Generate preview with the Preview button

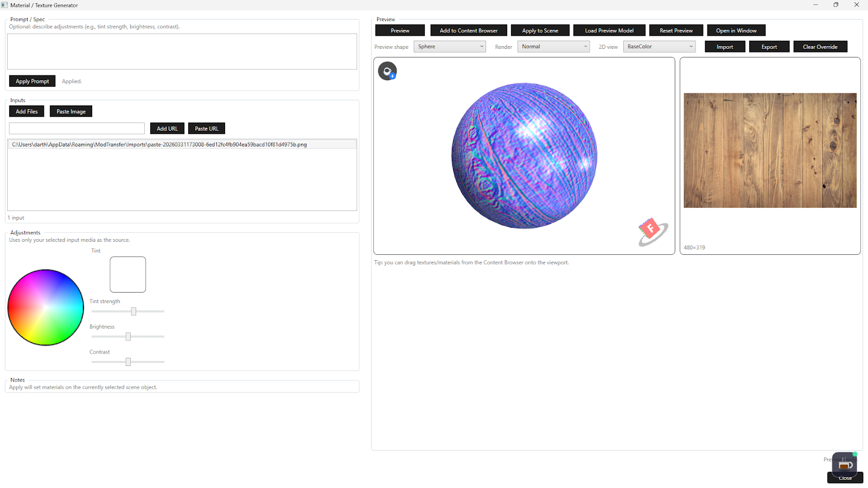pos(399,30)
